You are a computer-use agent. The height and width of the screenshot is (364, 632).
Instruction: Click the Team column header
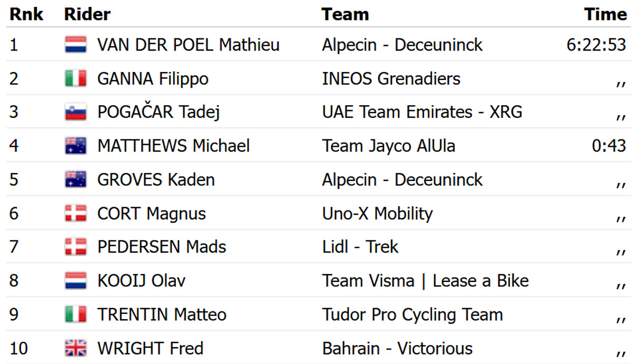(x=345, y=14)
